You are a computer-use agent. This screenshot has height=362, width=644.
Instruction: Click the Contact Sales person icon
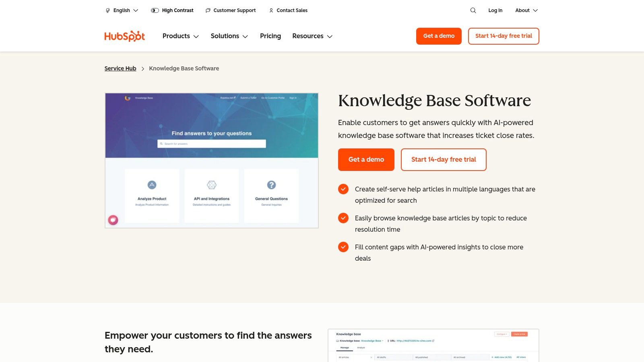point(271,10)
